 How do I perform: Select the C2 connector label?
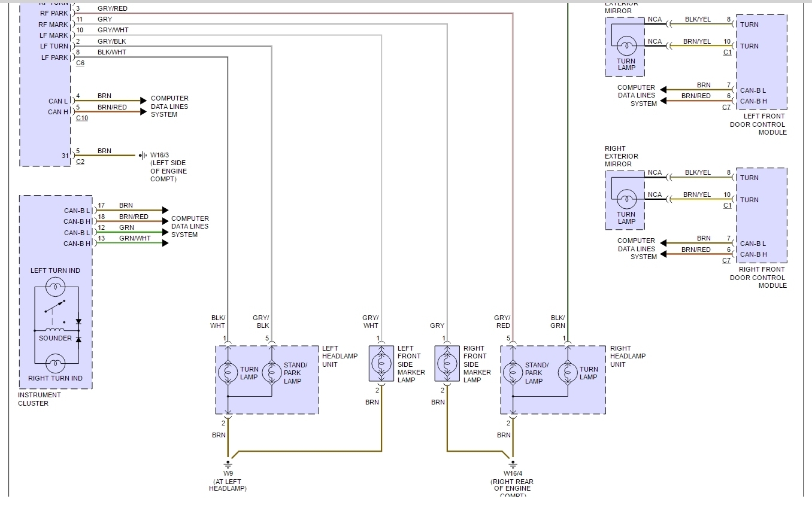point(80,162)
